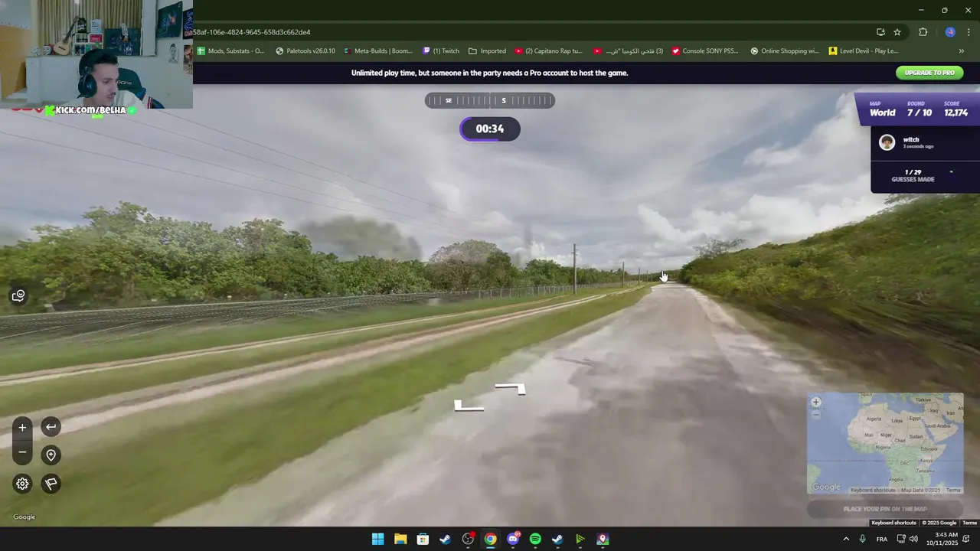Click the witch player avatar
Screen dimensions: 980x551
click(x=887, y=142)
